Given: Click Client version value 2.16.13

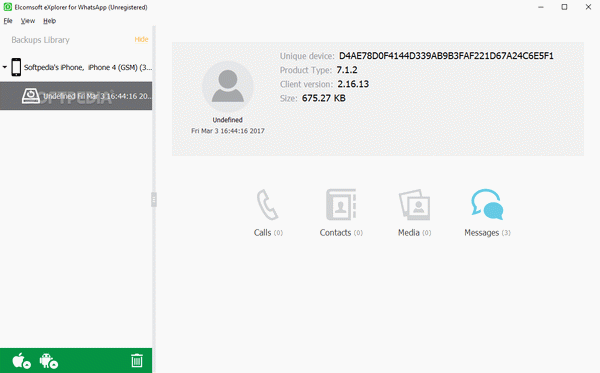Looking at the screenshot, I should (353, 84).
